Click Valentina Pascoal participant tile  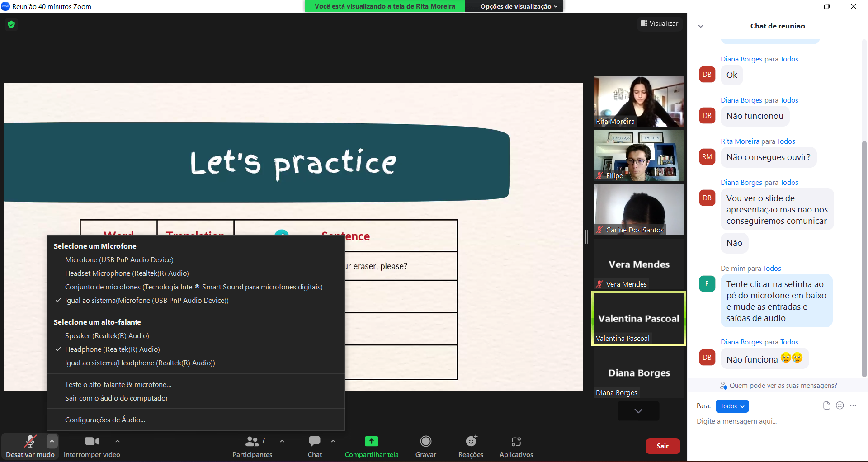[x=638, y=318]
